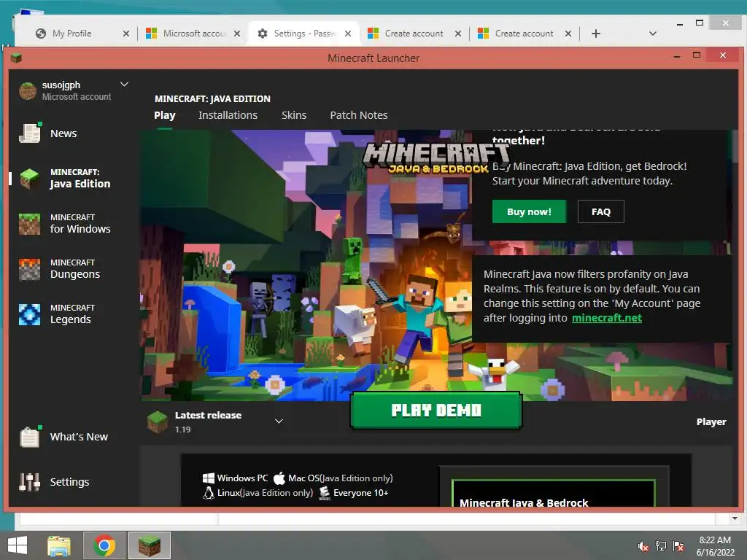Open the Minecraft Dungeons icon
Viewport: 747px width, 560px height.
tap(29, 269)
